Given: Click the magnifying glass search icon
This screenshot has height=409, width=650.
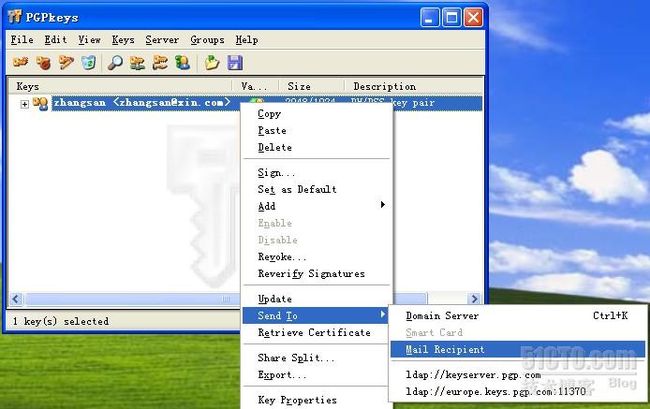Looking at the screenshot, I should pyautogui.click(x=115, y=63).
